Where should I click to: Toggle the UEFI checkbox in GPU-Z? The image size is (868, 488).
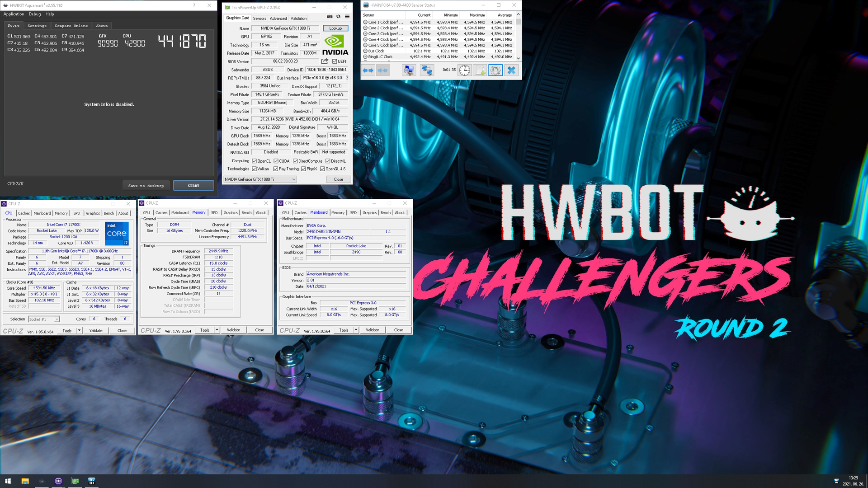coord(335,61)
